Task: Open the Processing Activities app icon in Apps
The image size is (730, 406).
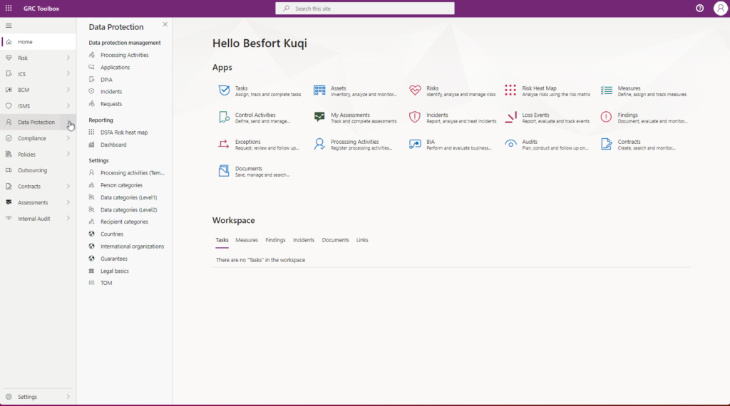Action: (x=319, y=144)
